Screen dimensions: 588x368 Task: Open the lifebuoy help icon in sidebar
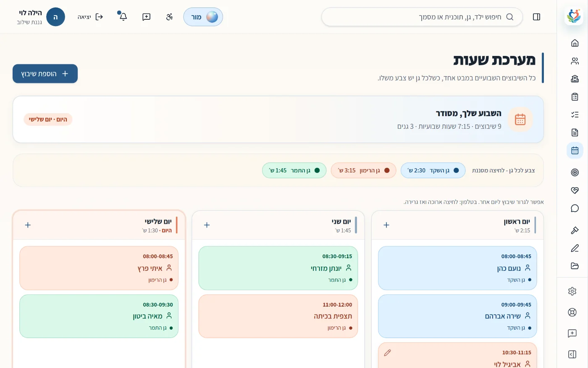(x=572, y=312)
